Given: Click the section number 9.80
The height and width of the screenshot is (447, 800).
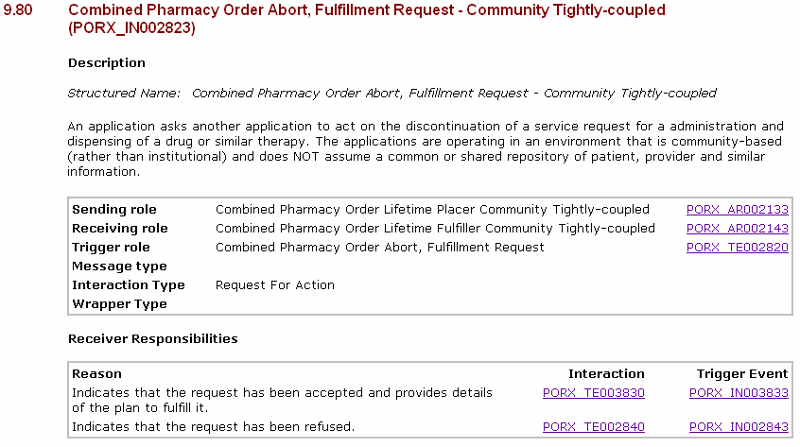Looking at the screenshot, I should (18, 10).
